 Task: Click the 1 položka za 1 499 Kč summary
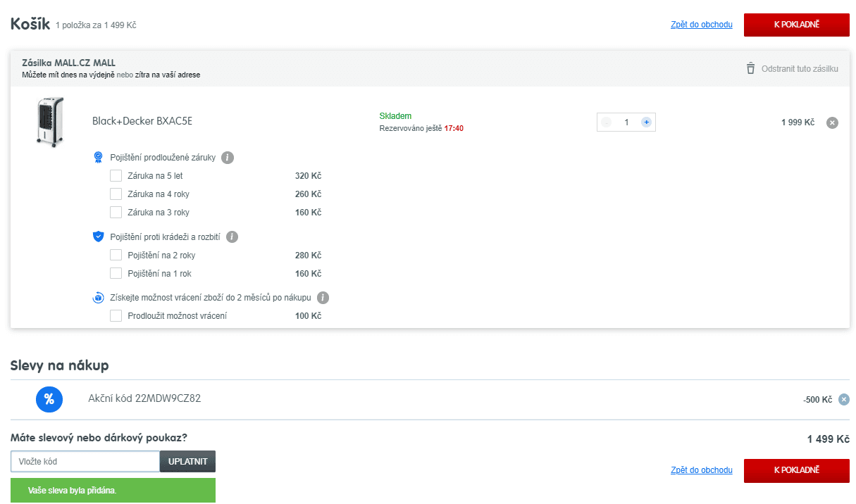click(96, 25)
